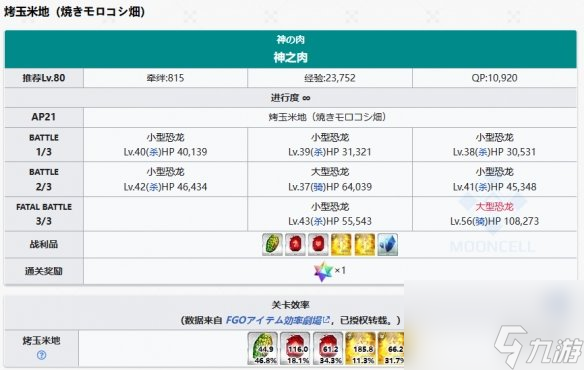The width and height of the screenshot is (584, 370).
Task: Click the BATTLE 1/3 row label
Action: click(44, 145)
